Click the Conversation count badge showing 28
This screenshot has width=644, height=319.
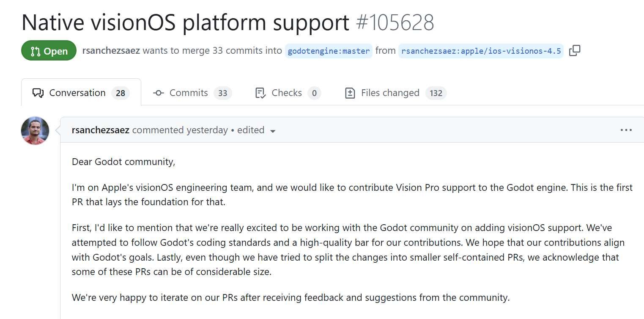(x=121, y=93)
